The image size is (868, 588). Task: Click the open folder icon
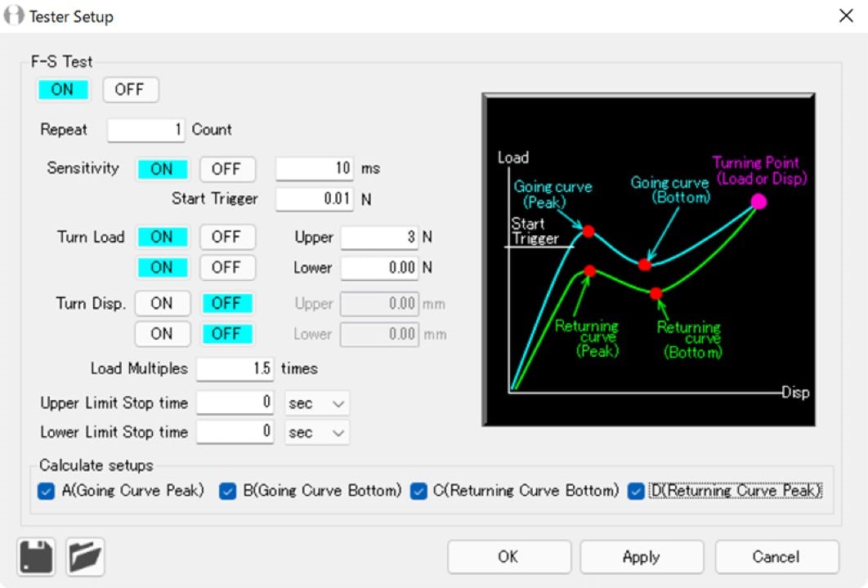[x=85, y=557]
